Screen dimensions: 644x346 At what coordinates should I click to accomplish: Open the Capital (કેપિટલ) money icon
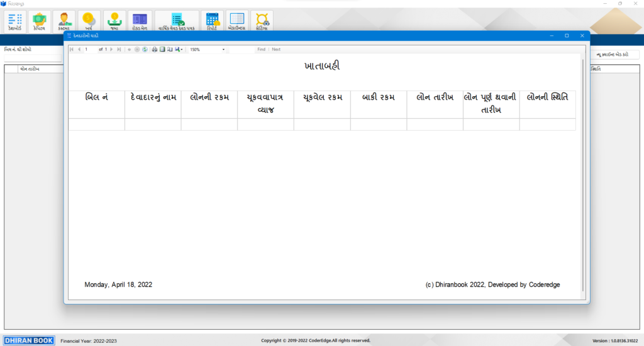click(39, 21)
